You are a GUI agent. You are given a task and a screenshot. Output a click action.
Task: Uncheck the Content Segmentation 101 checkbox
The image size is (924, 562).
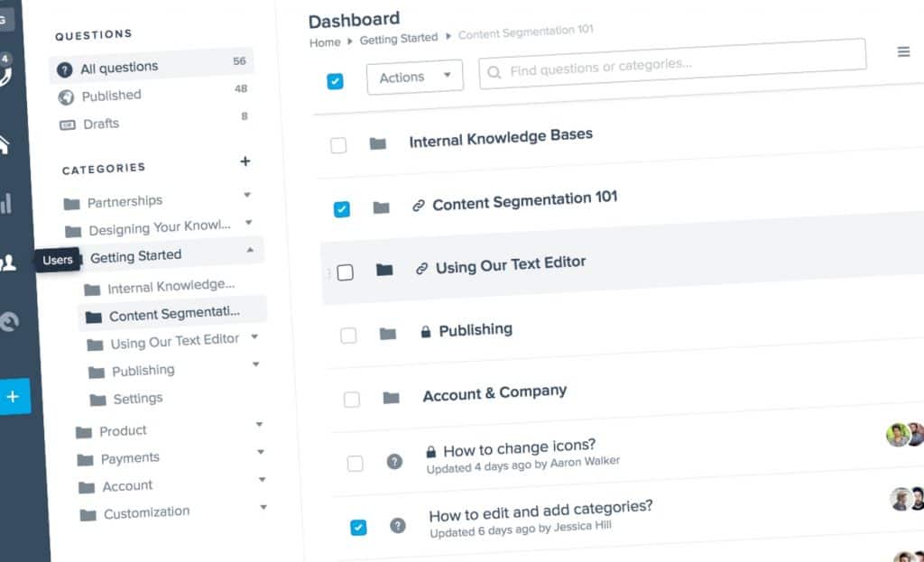[x=342, y=209]
